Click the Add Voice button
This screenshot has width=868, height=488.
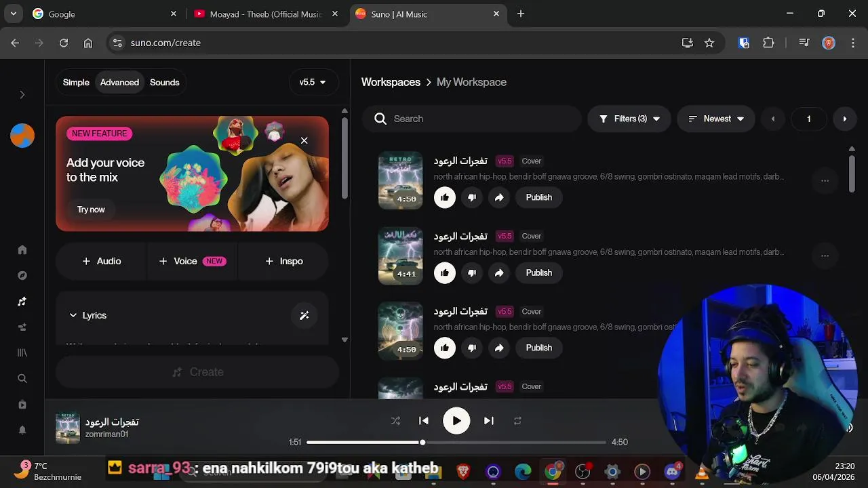click(192, 261)
